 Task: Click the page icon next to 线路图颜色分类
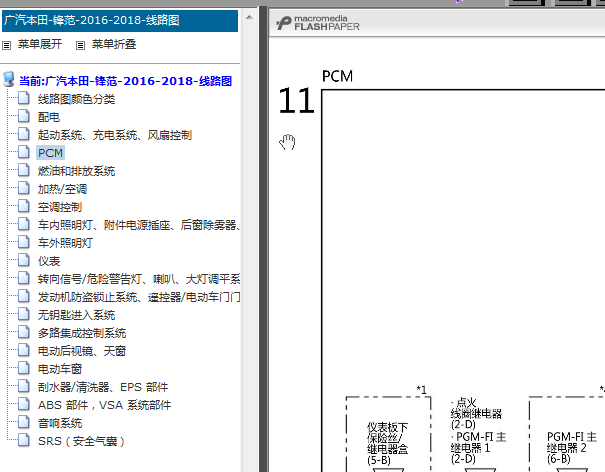24,98
